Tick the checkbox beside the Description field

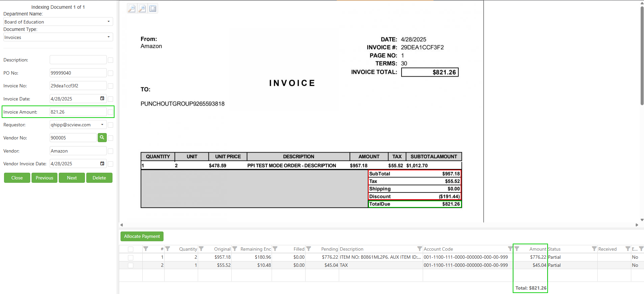pyautogui.click(x=110, y=60)
